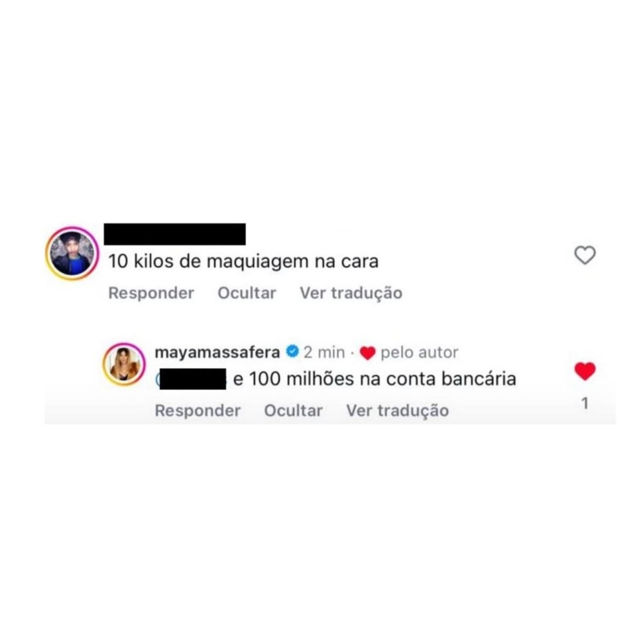Click Responder under the mayamassafera reply
Screen dimensions: 644x644
coord(197,411)
